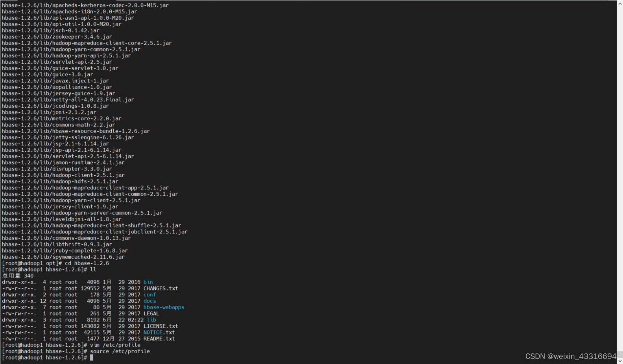Screen dimensions: 623x364
Task: Click the 'hadoop-hdfs-2.5.1.jar' line
Action: coord(60,182)
